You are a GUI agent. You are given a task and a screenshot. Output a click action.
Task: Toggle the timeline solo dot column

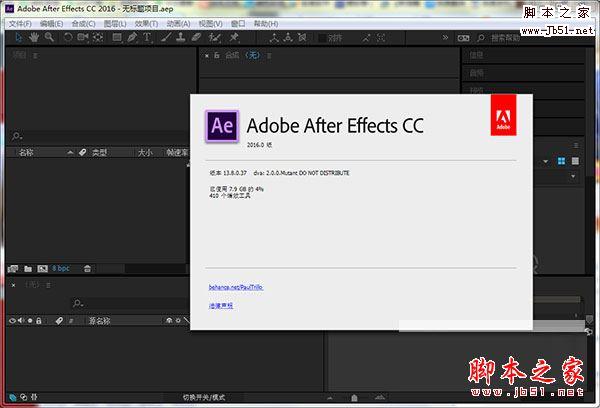[30, 321]
